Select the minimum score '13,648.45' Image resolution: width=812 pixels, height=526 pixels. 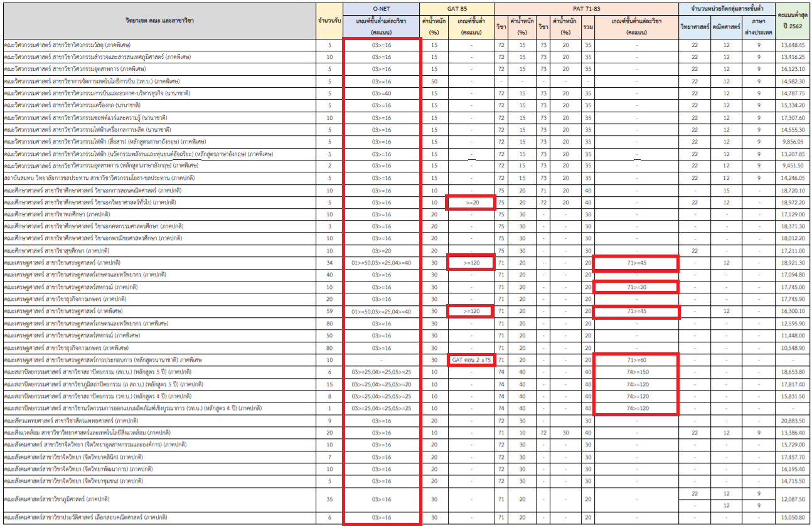point(792,45)
